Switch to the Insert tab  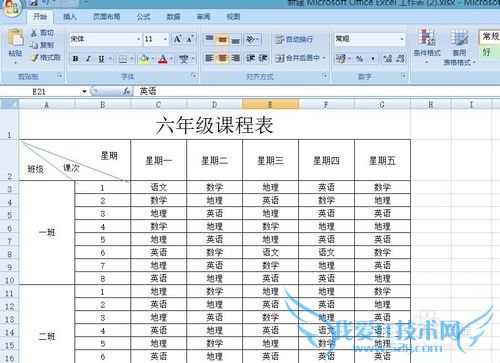tap(70, 17)
